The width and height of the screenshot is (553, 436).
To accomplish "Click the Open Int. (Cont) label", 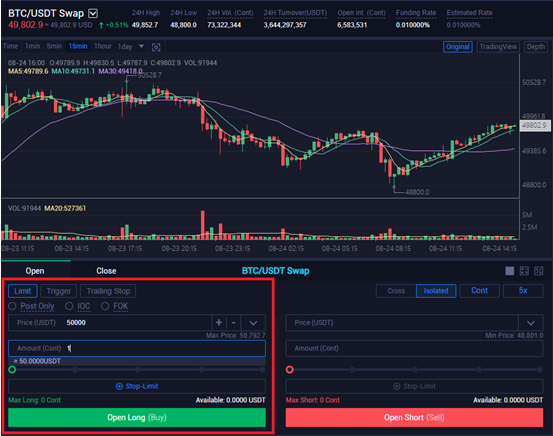I will [x=361, y=13].
